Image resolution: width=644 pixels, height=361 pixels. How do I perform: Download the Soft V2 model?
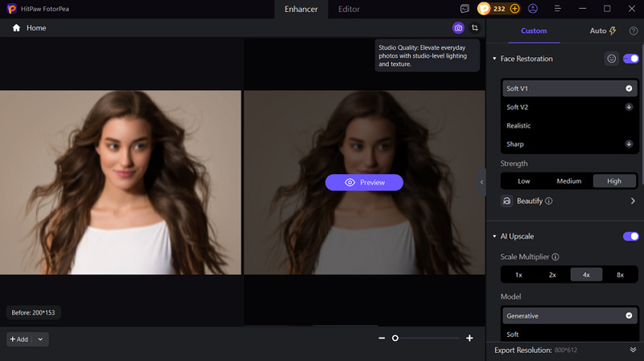coord(629,107)
